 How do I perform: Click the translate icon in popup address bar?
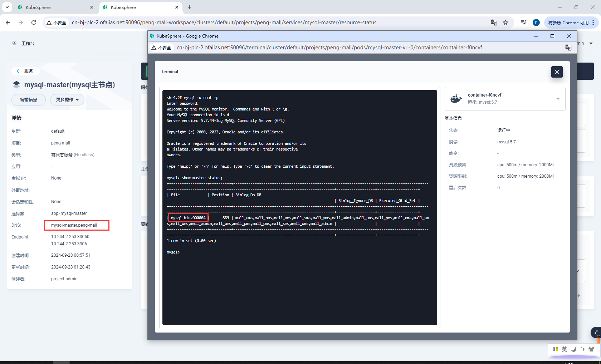click(568, 48)
